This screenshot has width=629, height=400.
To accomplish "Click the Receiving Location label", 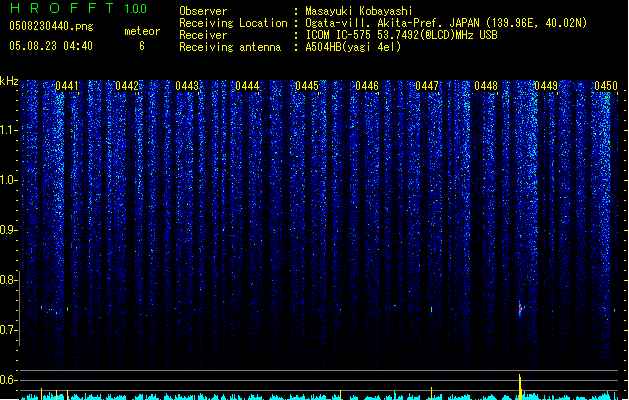I will click(x=233, y=23).
